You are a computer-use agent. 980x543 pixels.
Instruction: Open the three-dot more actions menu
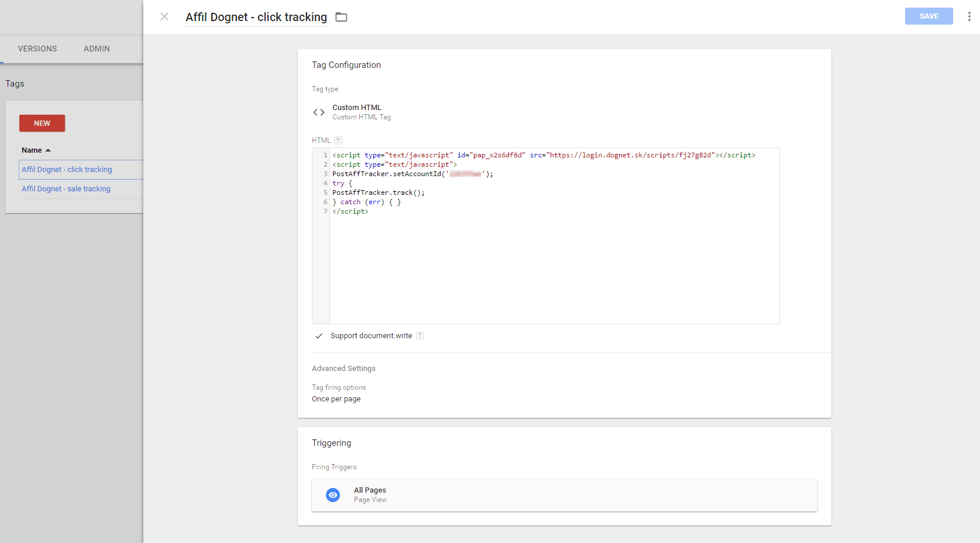point(969,16)
